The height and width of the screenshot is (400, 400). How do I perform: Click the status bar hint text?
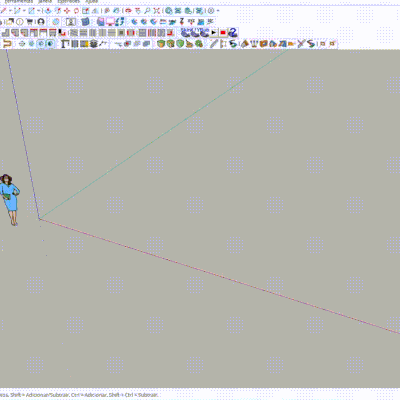[79, 395]
